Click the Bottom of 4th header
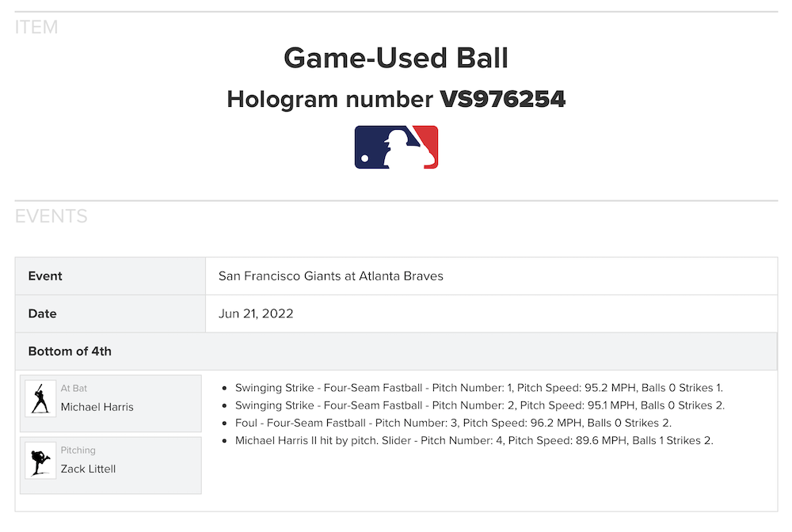The height and width of the screenshot is (532, 792). (x=70, y=351)
